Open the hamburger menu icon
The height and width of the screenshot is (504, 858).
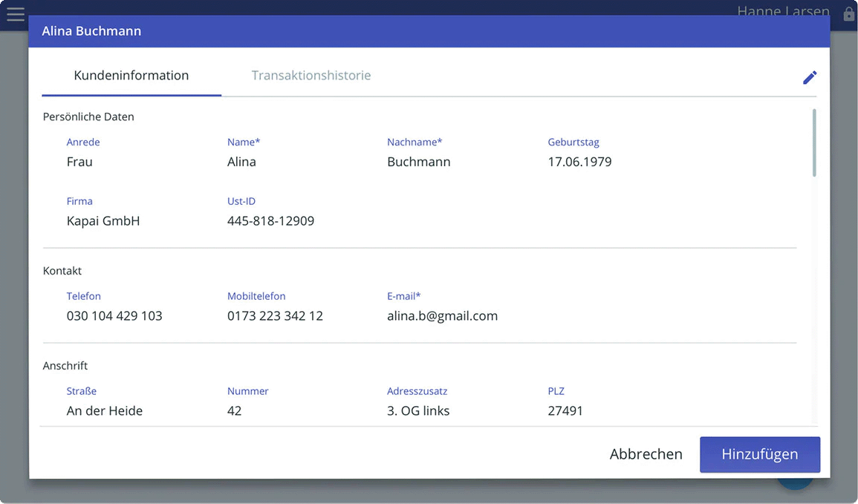coord(16,14)
